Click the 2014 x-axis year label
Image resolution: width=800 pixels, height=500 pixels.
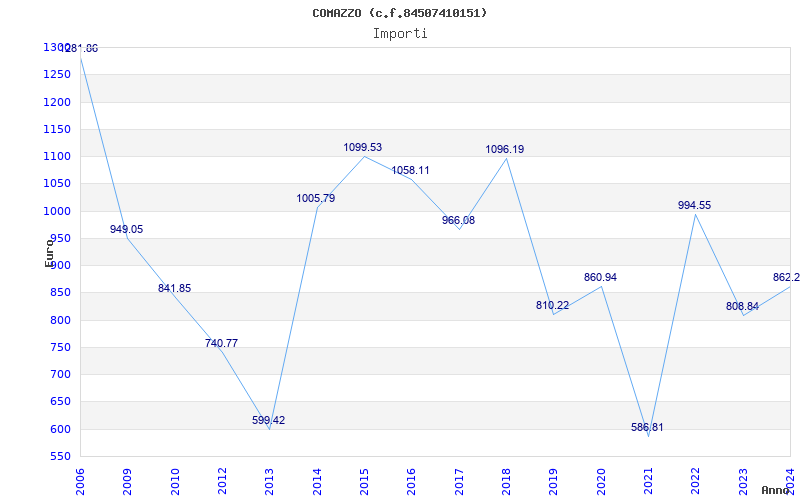point(317,482)
